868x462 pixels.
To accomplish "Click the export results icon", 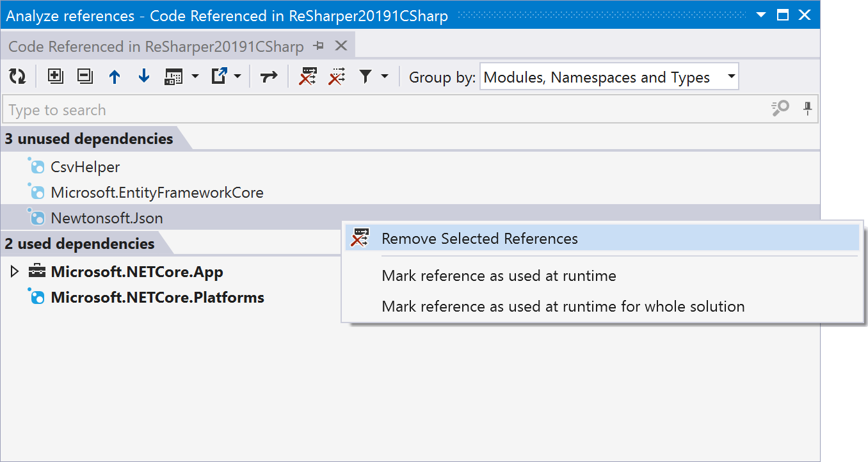I will click(x=220, y=77).
